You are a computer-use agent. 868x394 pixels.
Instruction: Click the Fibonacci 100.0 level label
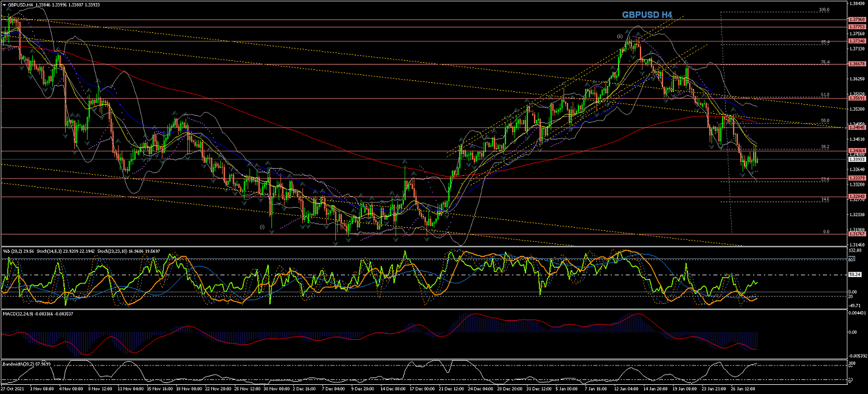point(825,10)
